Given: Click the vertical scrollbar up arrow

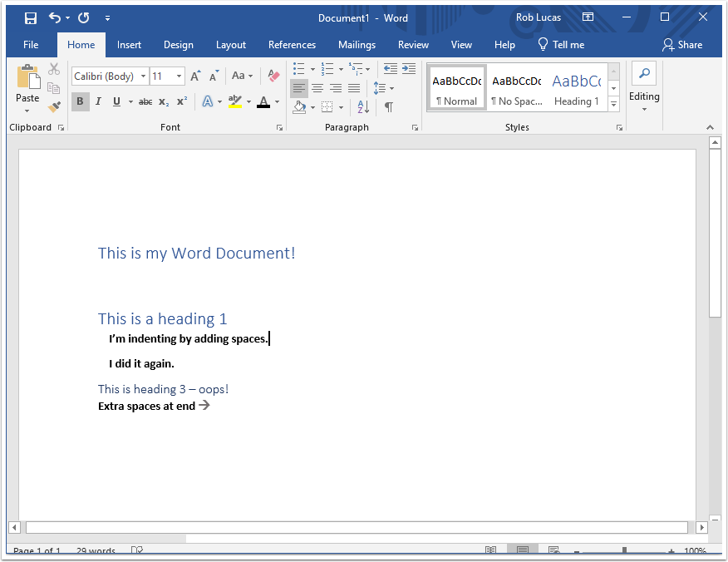Looking at the screenshot, I should tap(715, 143).
